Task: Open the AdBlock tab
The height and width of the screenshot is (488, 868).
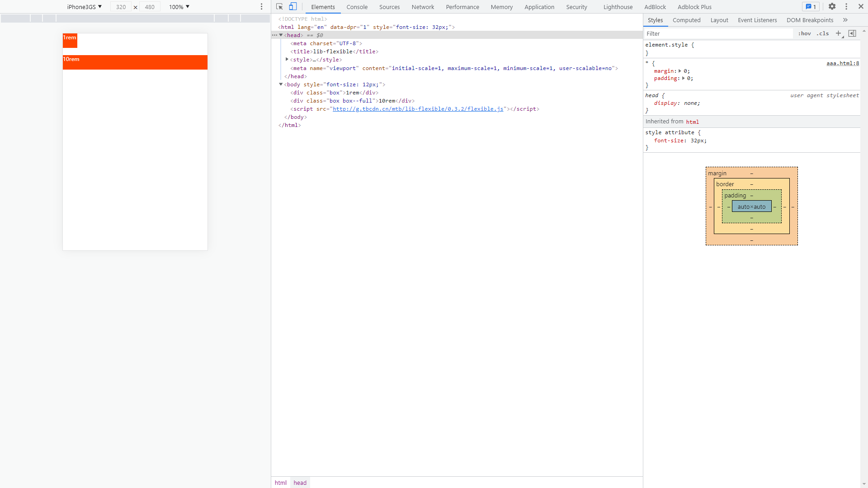Action: (x=655, y=7)
